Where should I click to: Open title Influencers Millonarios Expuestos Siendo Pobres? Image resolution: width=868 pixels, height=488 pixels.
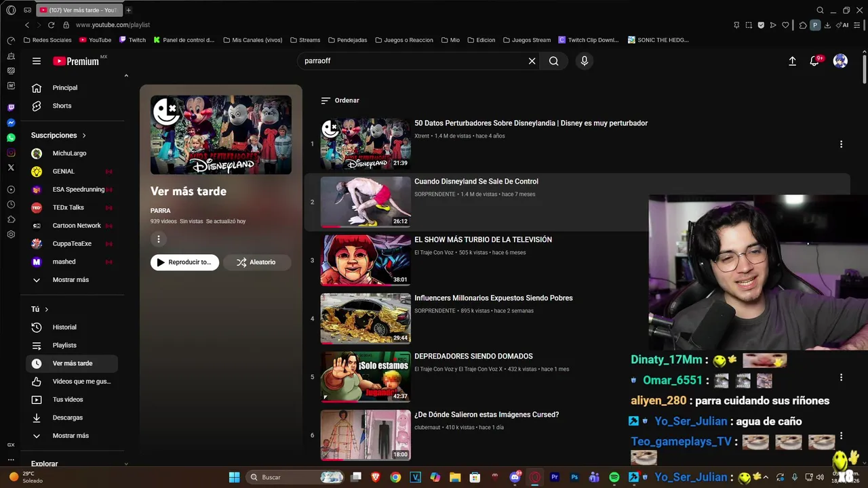[494, 298]
